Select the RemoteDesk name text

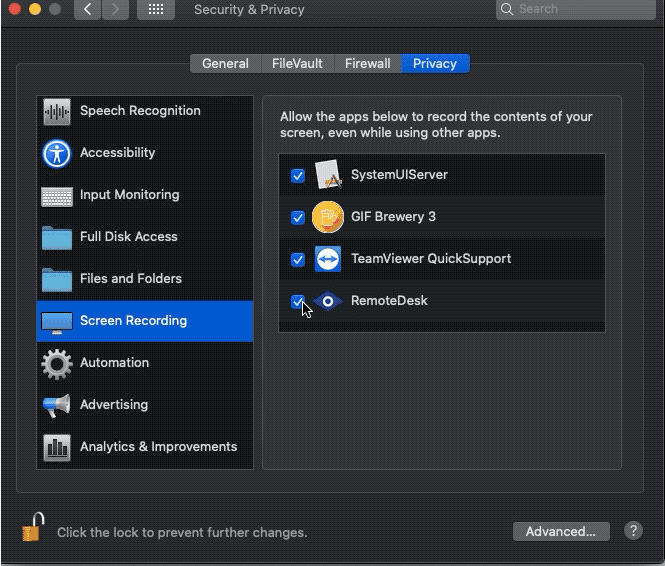389,301
